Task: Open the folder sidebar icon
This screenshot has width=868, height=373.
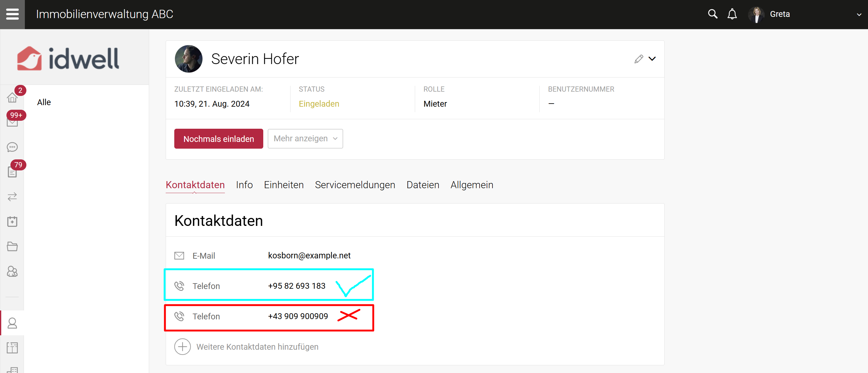Action: (x=13, y=246)
